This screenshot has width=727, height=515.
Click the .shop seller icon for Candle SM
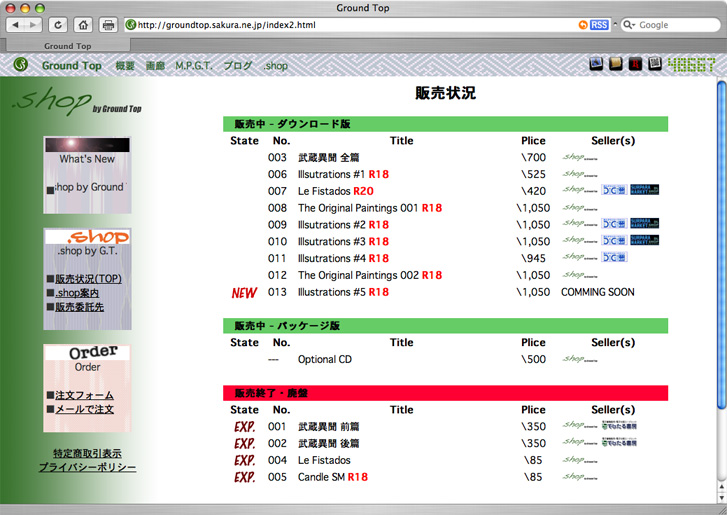point(580,477)
